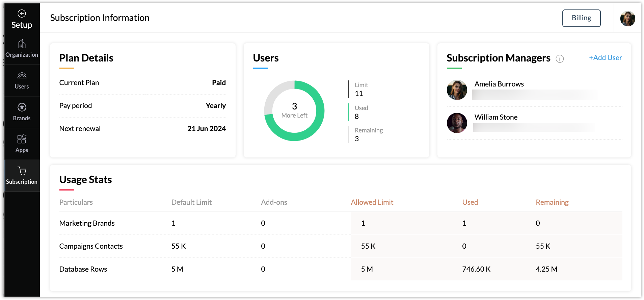Viewport: 644px width, 300px height.
Task: Select William Stone manager name
Action: [x=496, y=117]
